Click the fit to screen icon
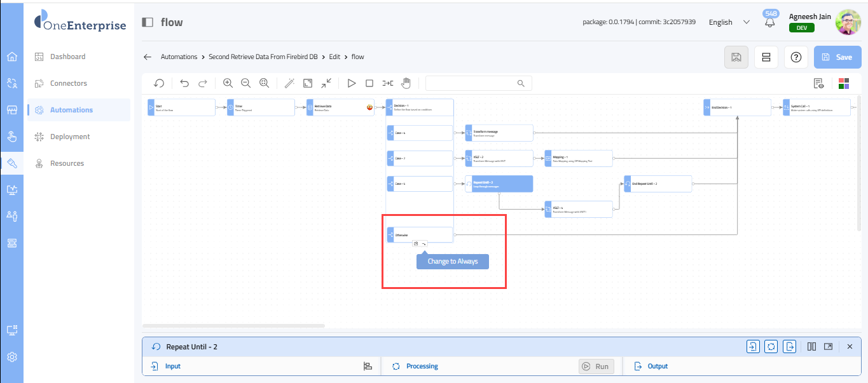Image resolution: width=868 pixels, height=383 pixels. tap(308, 83)
